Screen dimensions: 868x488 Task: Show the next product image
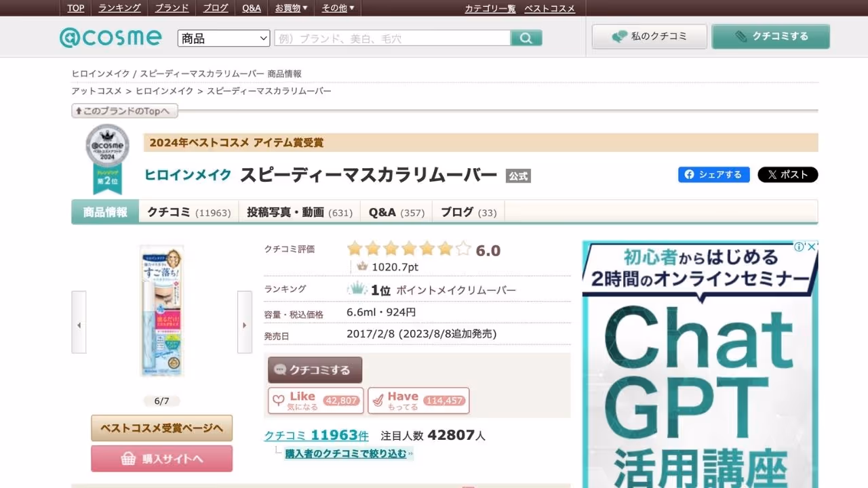click(244, 322)
